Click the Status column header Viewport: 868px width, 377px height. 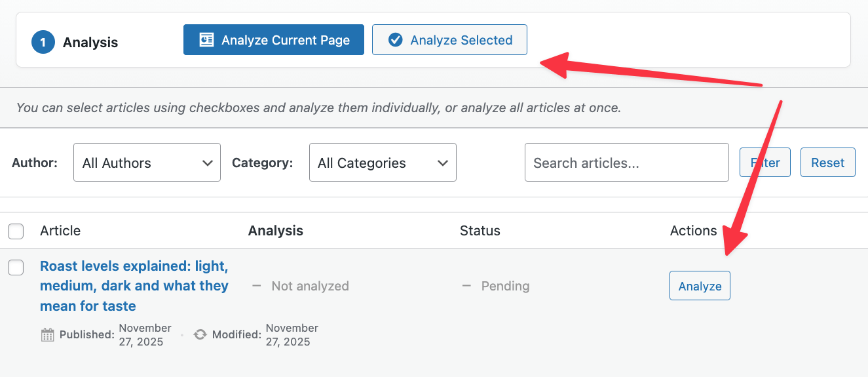tap(480, 231)
